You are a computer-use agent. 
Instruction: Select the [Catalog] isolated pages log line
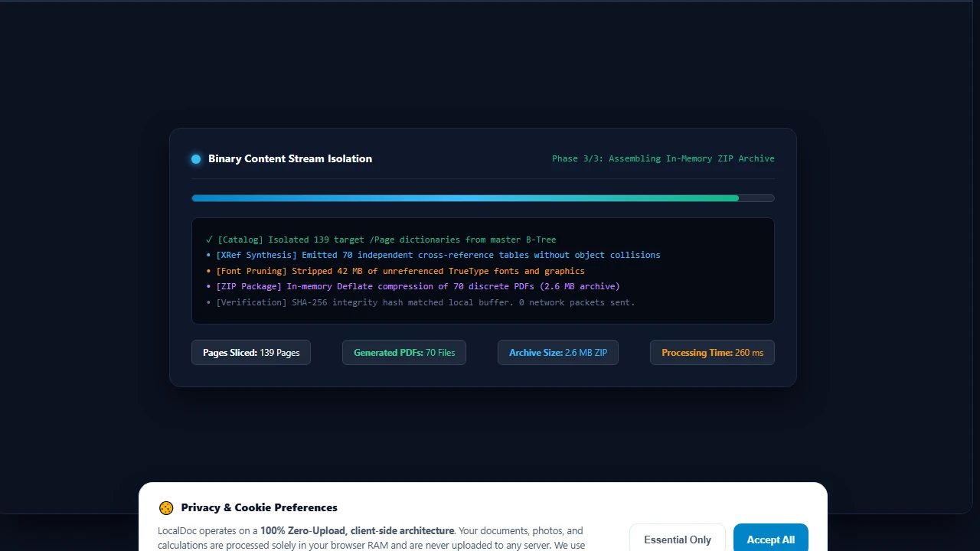(381, 240)
